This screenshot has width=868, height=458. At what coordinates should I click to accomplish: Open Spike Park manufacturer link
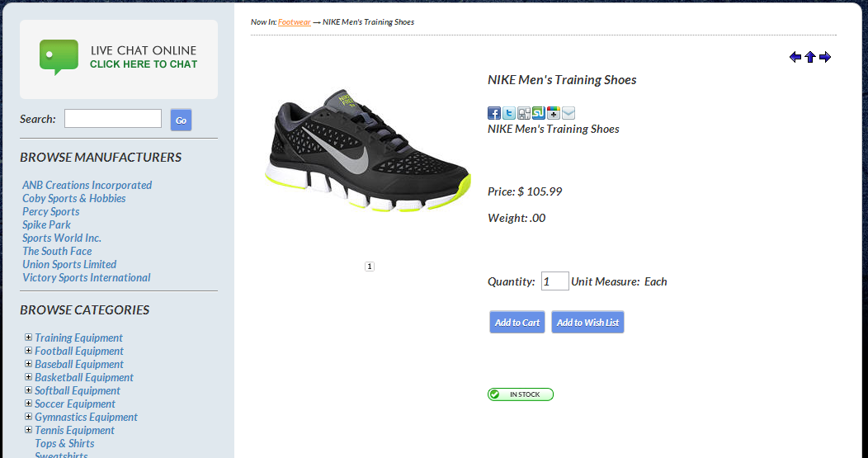tap(46, 224)
